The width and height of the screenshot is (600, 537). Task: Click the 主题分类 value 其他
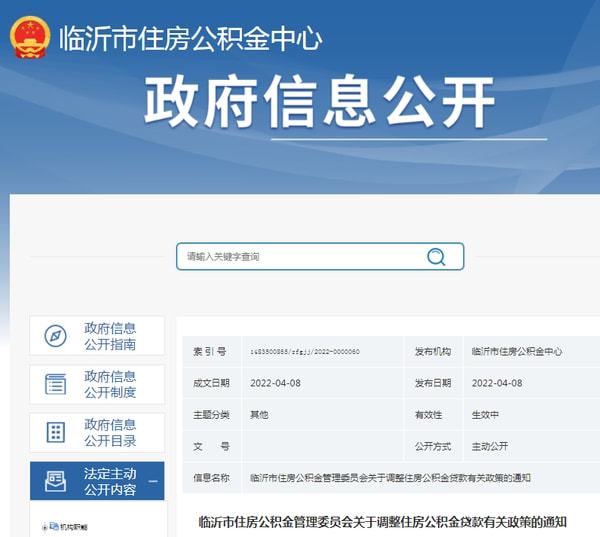259,415
